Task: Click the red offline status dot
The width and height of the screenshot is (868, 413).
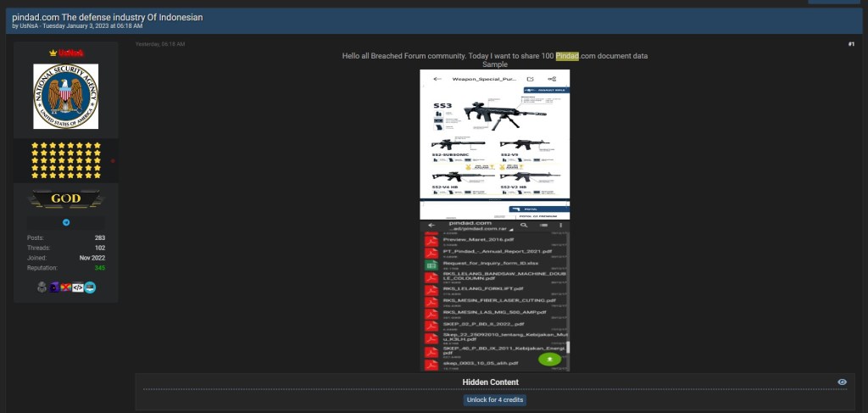Action: tap(113, 161)
